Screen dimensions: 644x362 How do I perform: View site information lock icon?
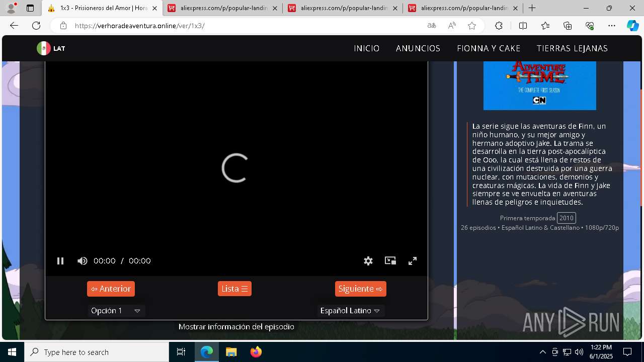(63, 26)
